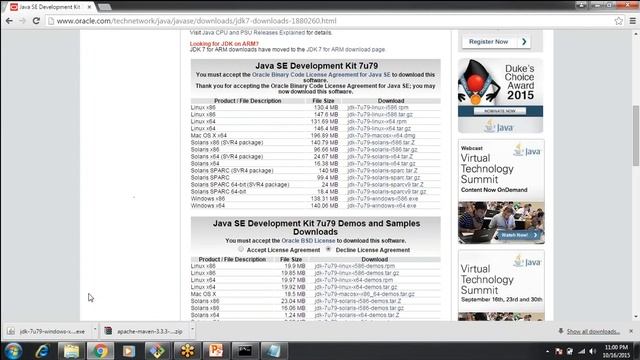
Task: Download jdk-7u79-solaris-sparcv9.tar.gz
Action: pyautogui.click(x=387, y=191)
